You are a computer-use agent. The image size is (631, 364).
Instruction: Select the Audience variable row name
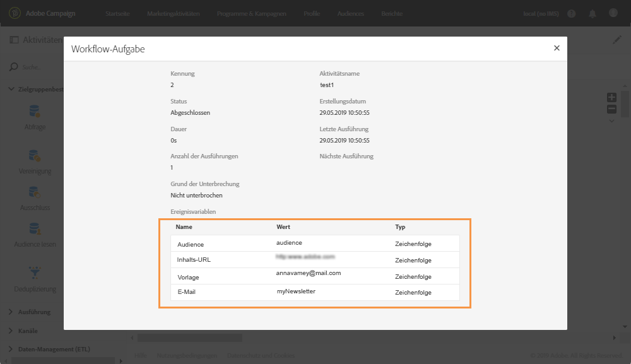tap(191, 245)
